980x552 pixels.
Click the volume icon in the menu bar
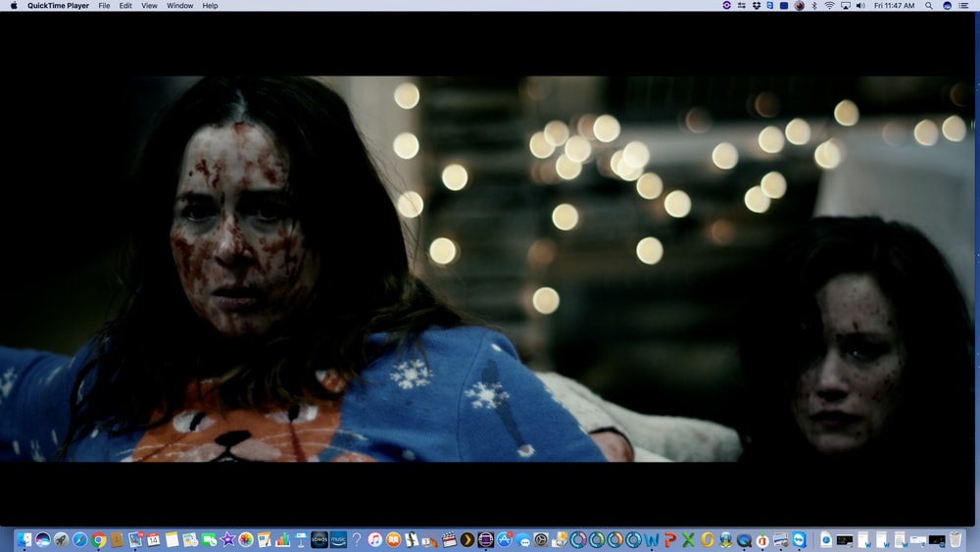click(x=860, y=6)
